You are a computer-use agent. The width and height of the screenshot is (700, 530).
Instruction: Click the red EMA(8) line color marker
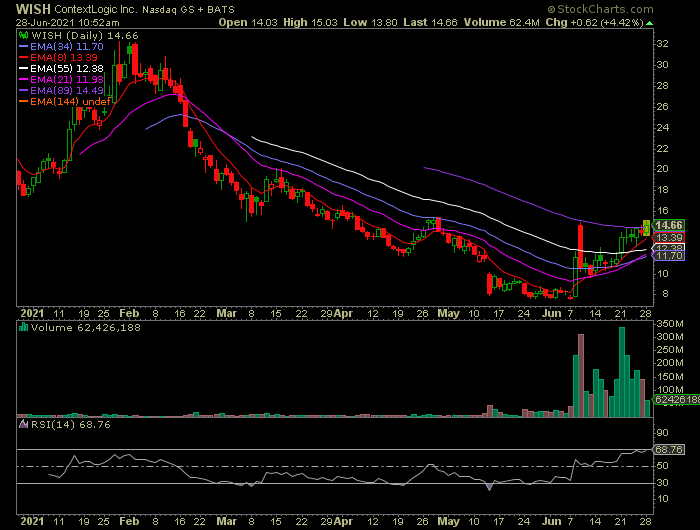pos(24,58)
